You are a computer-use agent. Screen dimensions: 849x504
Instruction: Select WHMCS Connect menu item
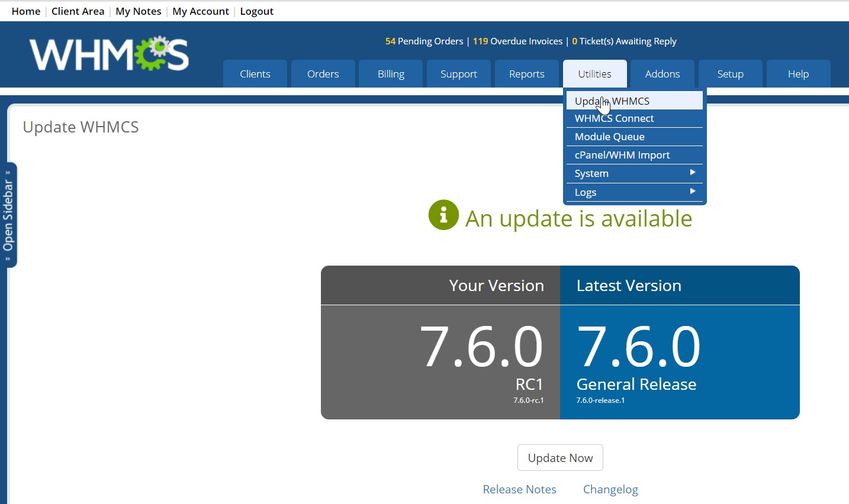pos(635,118)
